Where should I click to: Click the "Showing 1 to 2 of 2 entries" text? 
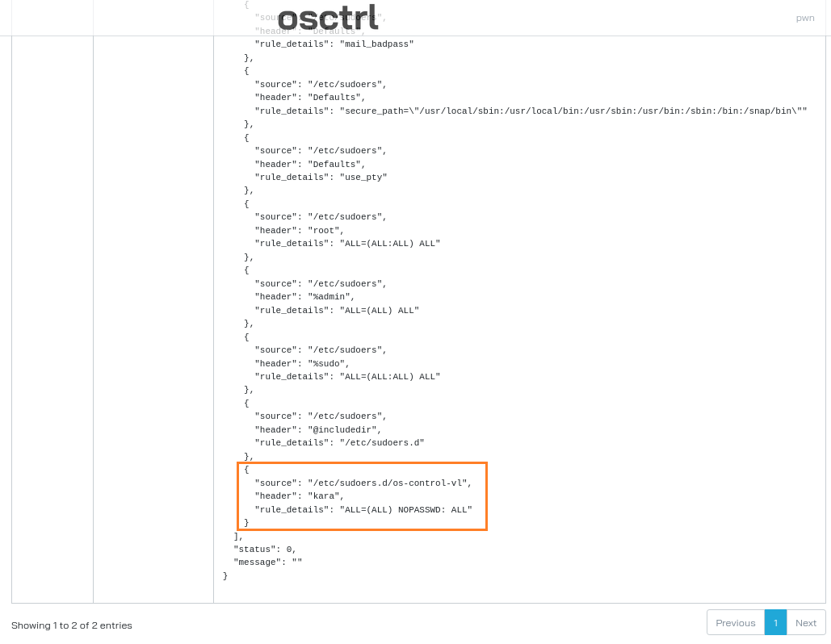click(72, 625)
